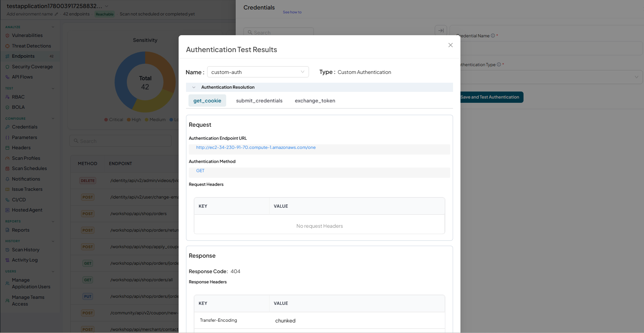Click the collapse panel arrow icon in Credentials
This screenshot has height=333, width=644.
441,31
